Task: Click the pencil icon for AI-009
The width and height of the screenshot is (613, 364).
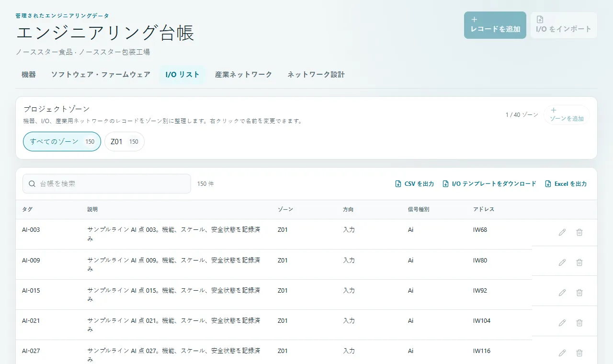Action: [x=562, y=262]
